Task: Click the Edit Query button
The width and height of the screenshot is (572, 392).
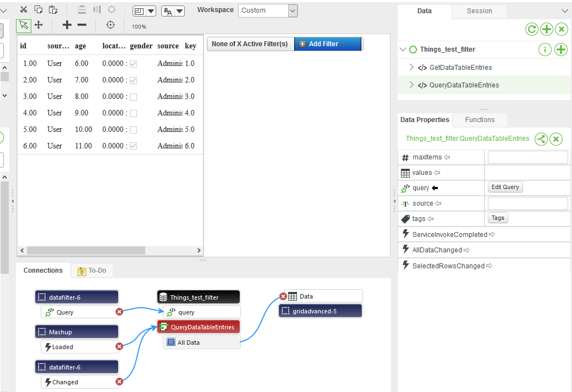Action: click(x=505, y=187)
